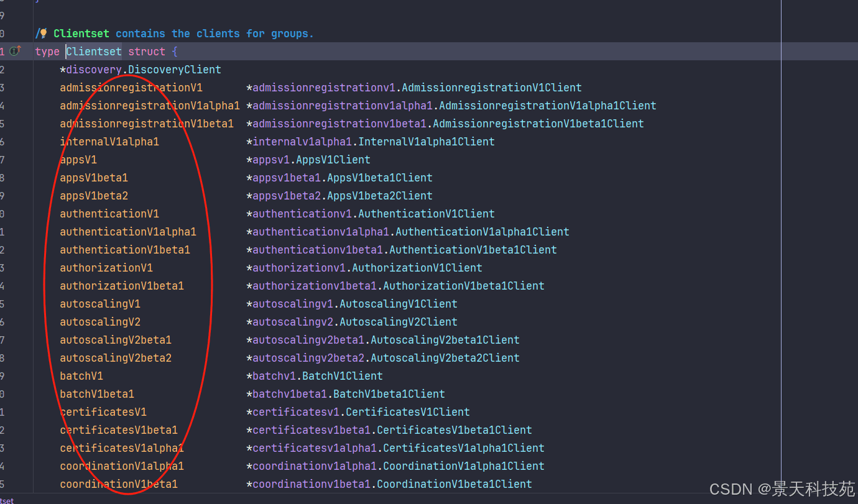Select the 'admissionregistrationV1beta1' field name
Screen dimensions: 858x504
coord(147,124)
